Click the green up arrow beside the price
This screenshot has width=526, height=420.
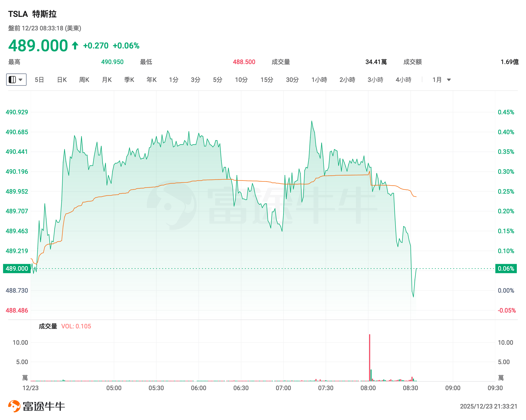[75, 46]
